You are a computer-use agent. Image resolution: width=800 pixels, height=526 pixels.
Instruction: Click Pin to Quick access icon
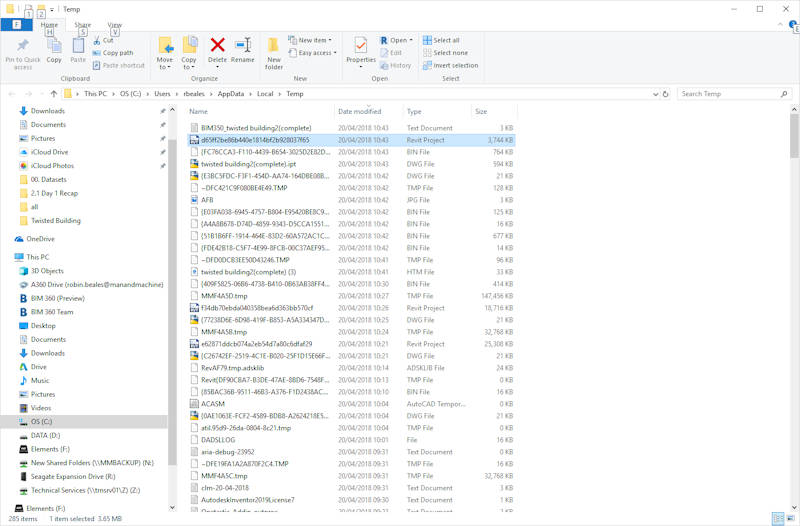(23, 45)
